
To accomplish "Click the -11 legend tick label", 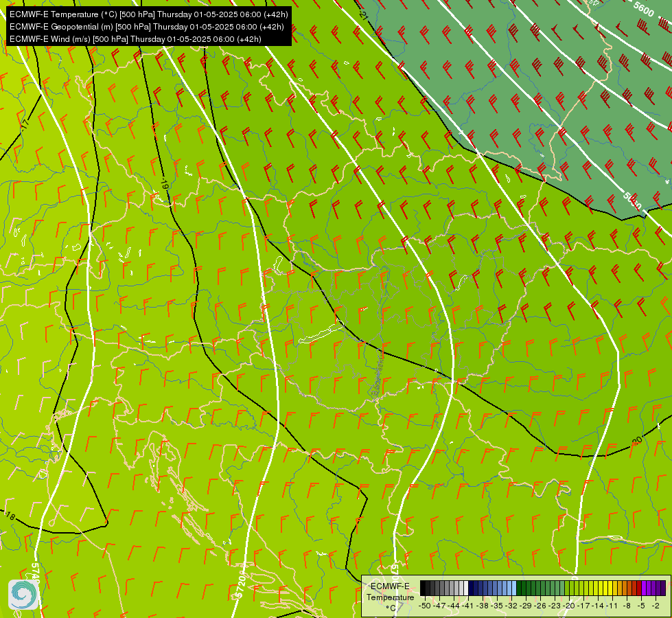I will coord(612,606).
